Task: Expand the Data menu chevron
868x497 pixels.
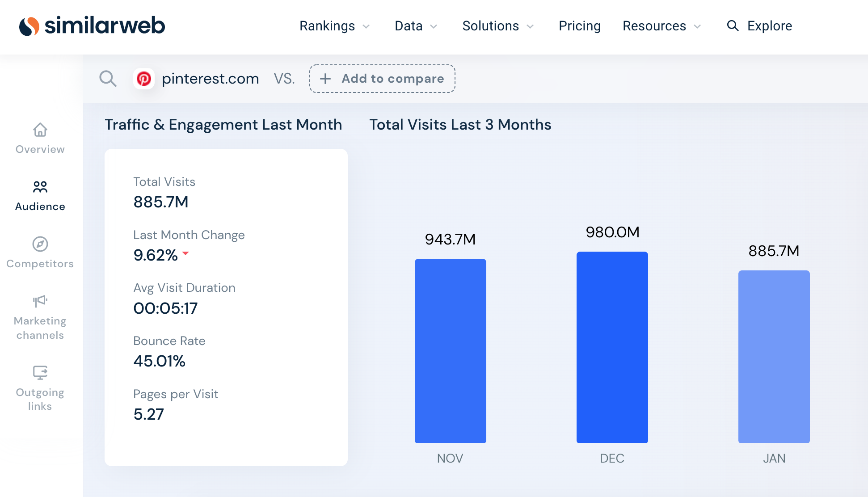Action: point(434,26)
